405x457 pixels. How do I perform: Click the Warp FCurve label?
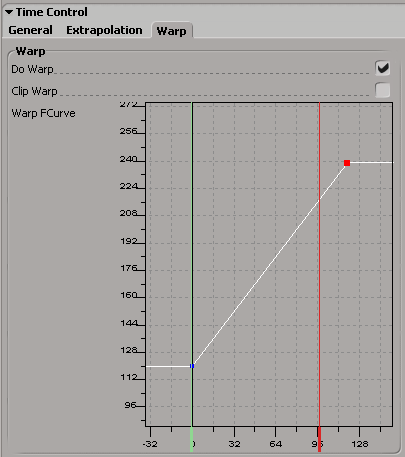pyautogui.click(x=43, y=113)
